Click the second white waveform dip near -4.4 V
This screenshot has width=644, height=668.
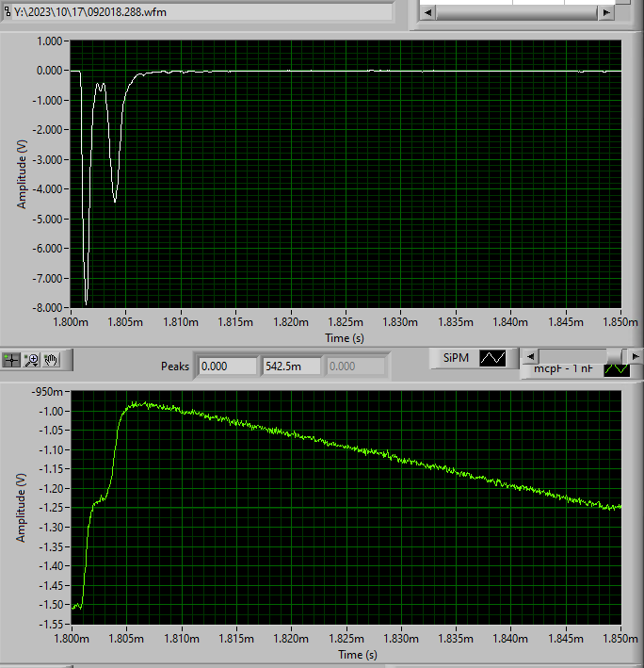115,199
